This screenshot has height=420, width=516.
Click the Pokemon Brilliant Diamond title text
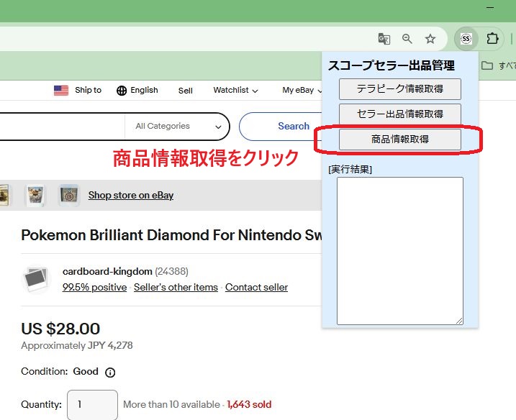pos(171,235)
